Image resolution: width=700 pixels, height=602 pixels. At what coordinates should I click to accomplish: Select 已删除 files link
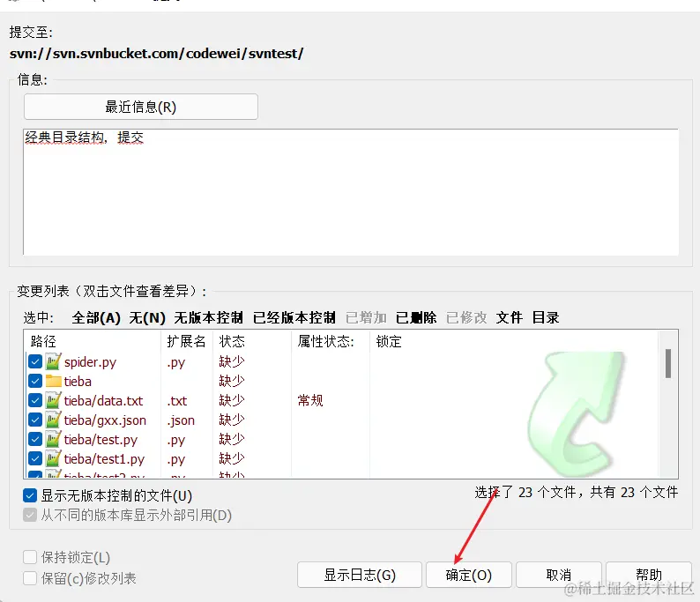(416, 317)
